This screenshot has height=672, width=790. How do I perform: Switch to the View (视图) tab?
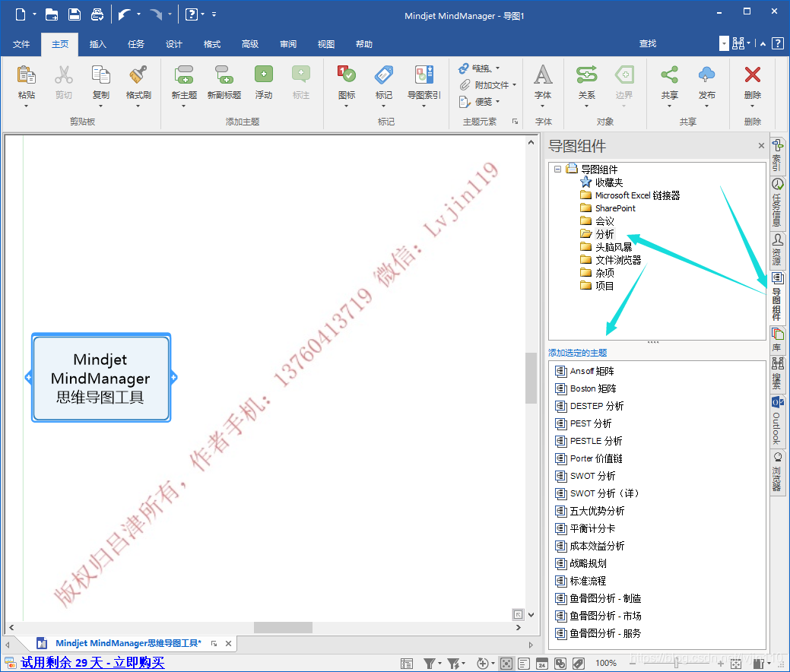pyautogui.click(x=326, y=44)
